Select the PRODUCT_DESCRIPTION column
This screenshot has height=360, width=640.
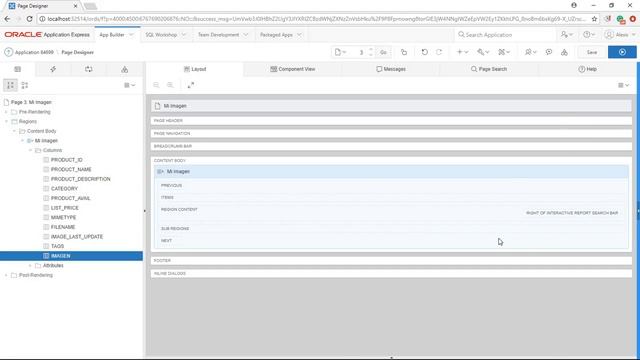click(x=80, y=179)
